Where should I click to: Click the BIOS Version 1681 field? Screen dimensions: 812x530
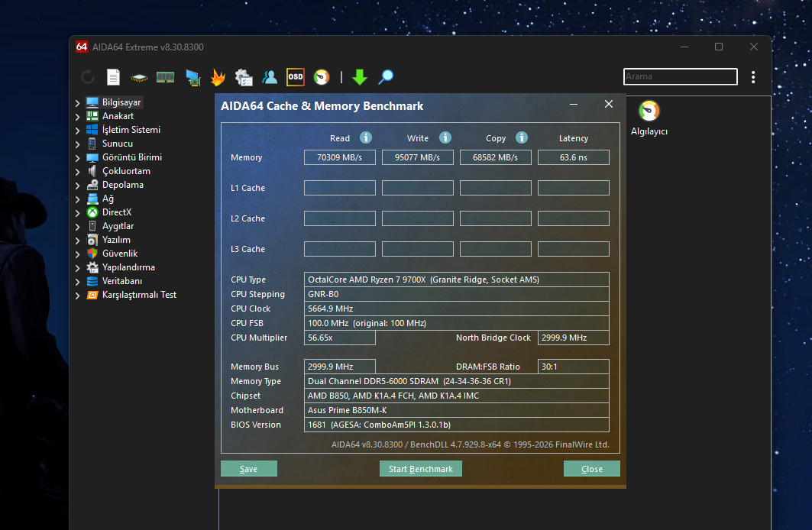[x=456, y=425]
